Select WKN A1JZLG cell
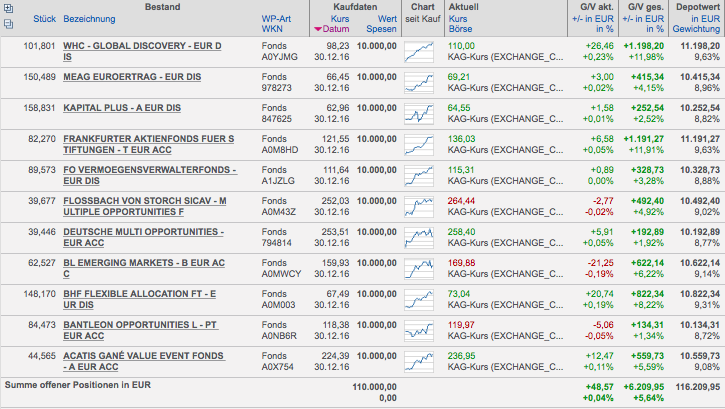 (278, 181)
